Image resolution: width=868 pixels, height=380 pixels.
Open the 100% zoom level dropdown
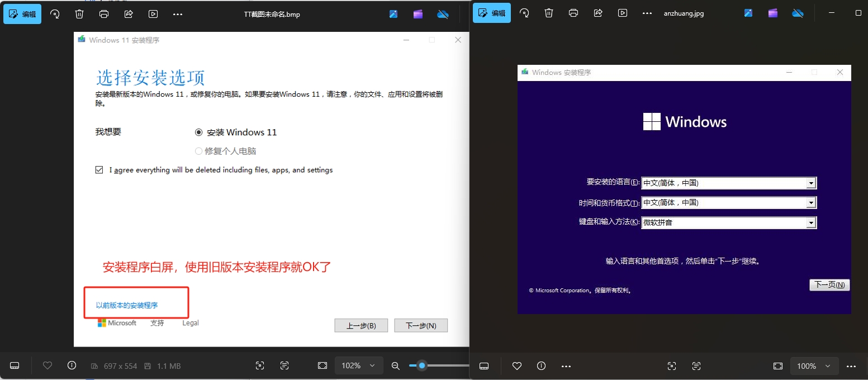(x=814, y=366)
